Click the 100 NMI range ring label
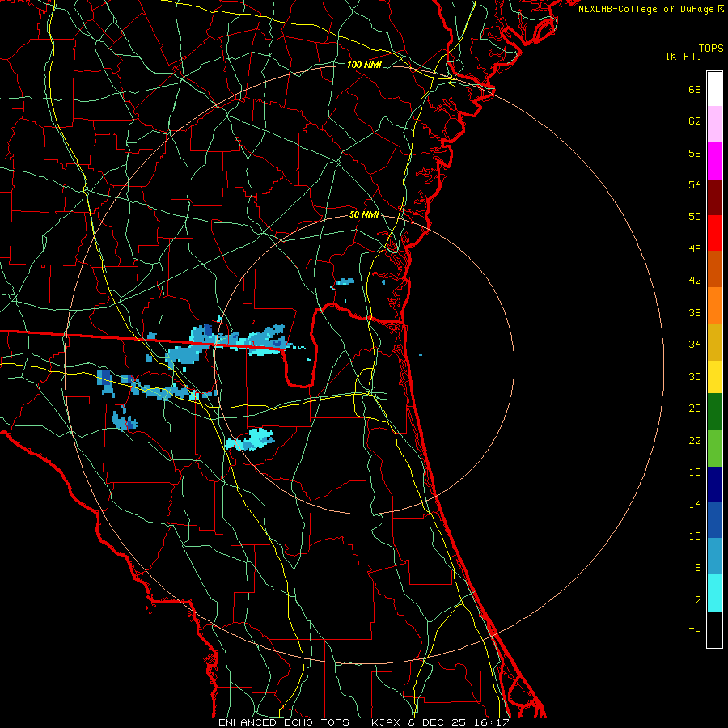 pos(364,65)
